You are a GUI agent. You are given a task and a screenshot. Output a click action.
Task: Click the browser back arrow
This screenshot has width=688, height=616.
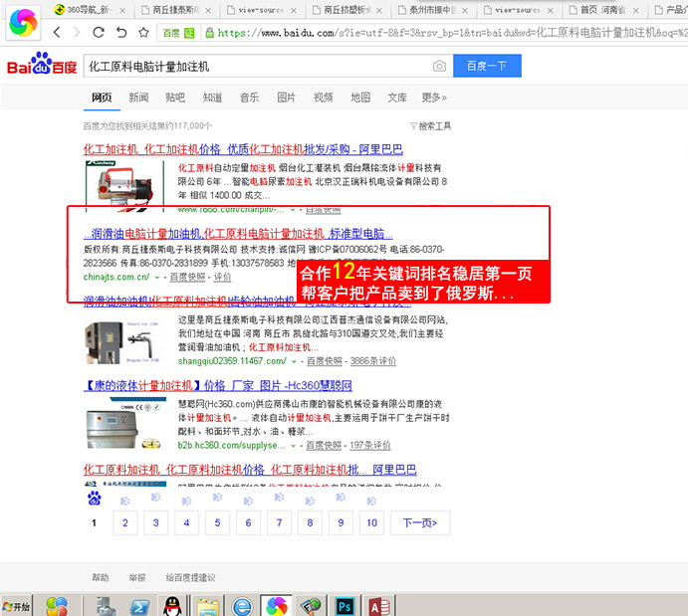click(57, 33)
